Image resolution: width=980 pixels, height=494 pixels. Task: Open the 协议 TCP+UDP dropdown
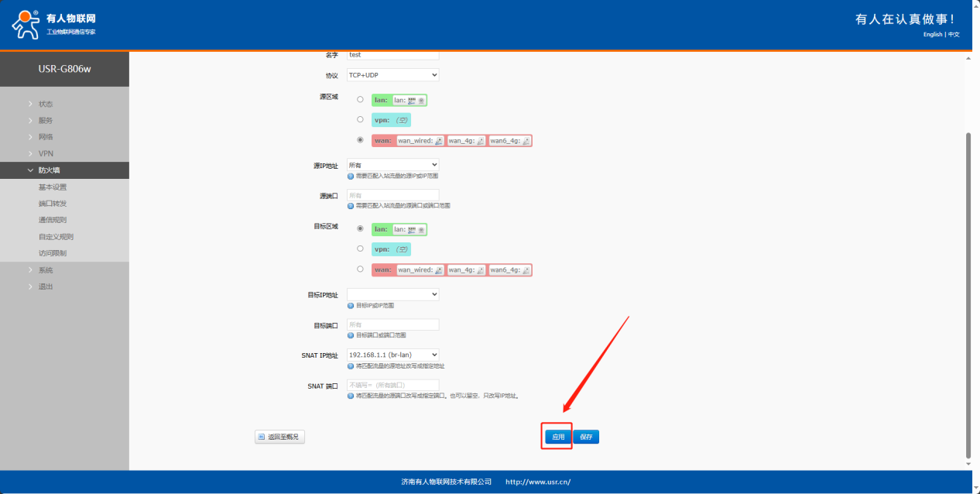point(392,75)
